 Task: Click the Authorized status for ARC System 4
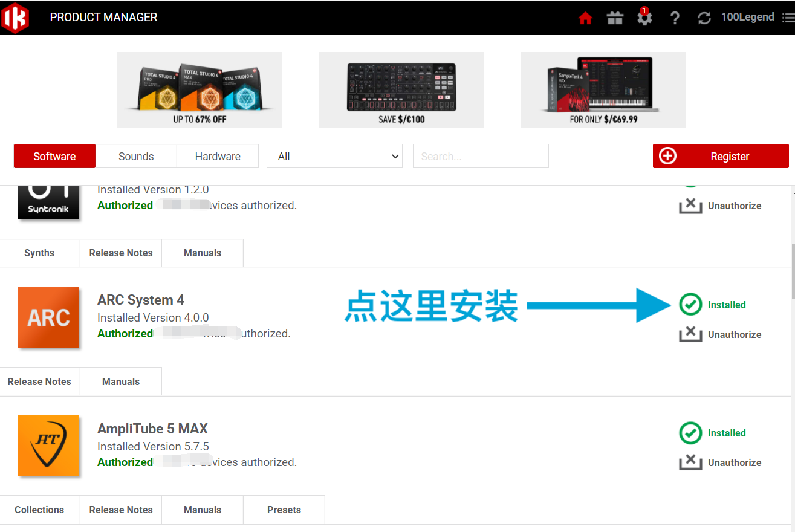point(125,333)
